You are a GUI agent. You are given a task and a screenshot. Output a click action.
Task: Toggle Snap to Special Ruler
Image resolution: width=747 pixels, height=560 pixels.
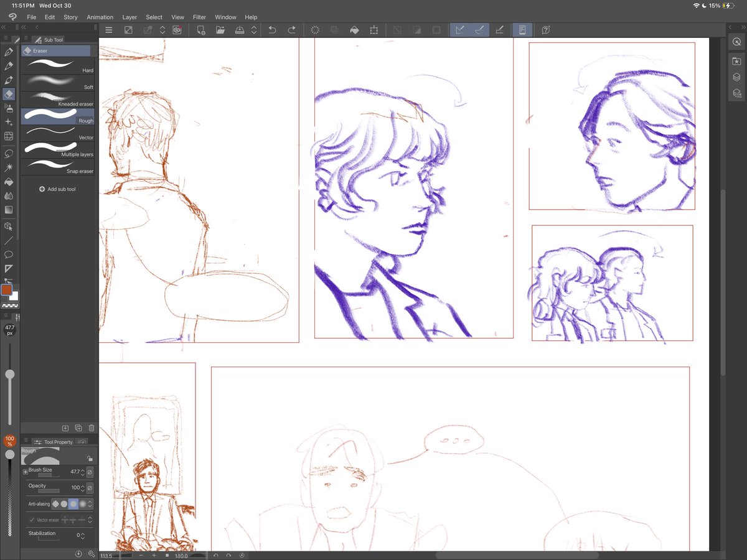(480, 30)
